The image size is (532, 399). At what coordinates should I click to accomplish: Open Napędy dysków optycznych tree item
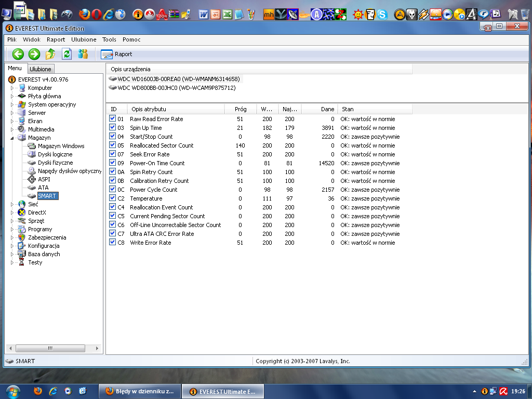click(70, 171)
